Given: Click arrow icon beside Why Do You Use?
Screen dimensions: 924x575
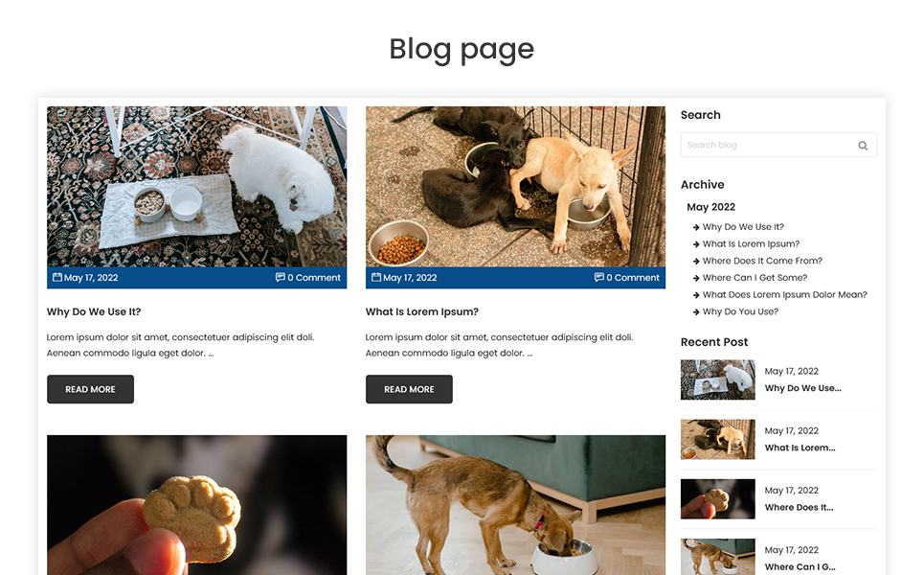Looking at the screenshot, I should [696, 312].
